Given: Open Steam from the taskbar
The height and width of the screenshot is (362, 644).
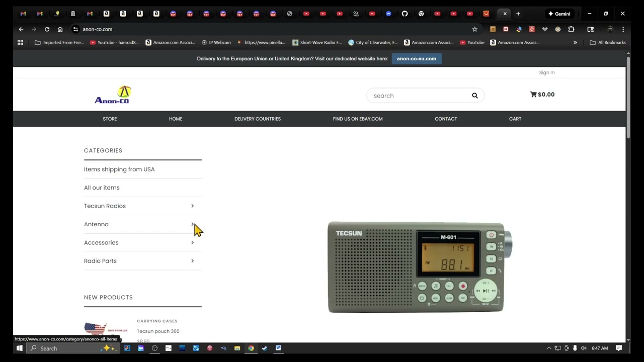Looking at the screenshot, I should coord(264,348).
